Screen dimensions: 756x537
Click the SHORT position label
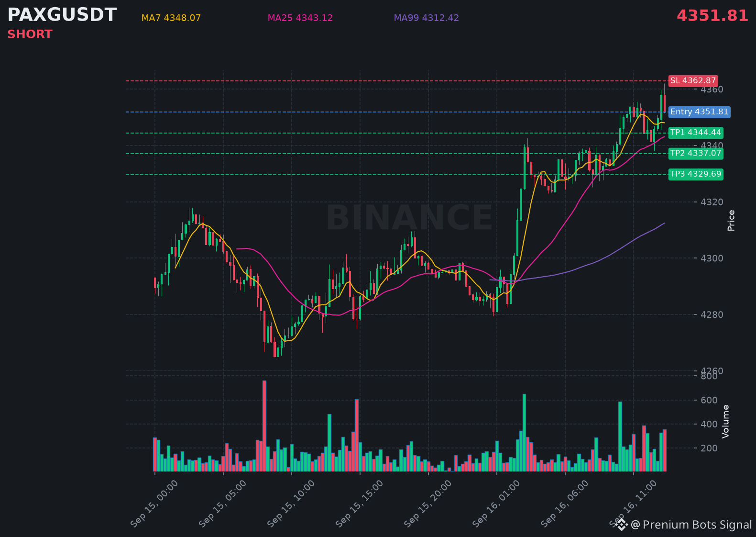[x=30, y=34]
